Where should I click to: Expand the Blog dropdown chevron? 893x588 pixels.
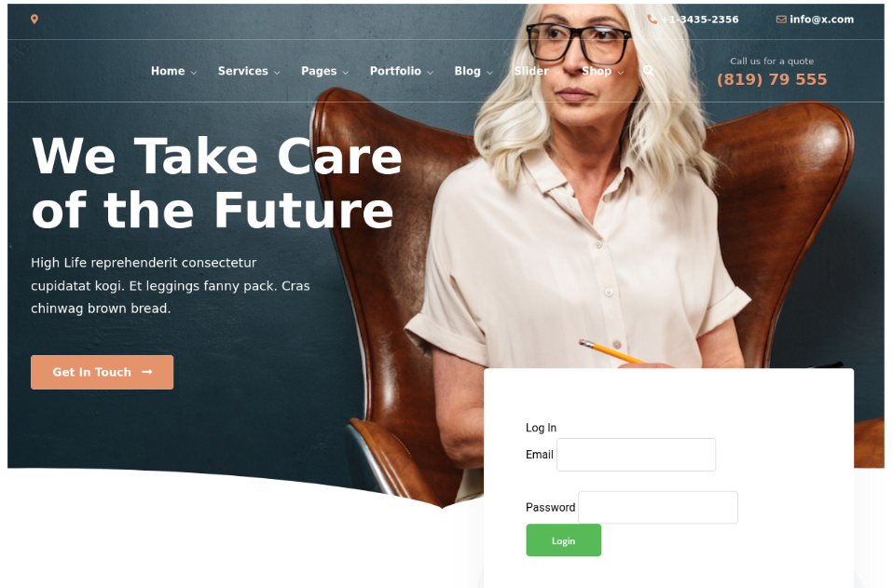[489, 73]
